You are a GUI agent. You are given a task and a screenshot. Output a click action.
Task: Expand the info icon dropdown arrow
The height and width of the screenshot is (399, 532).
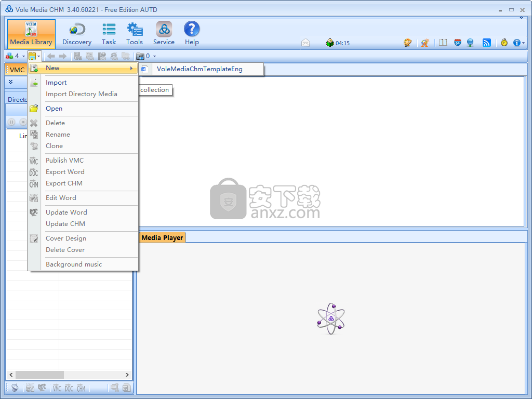pyautogui.click(x=524, y=43)
